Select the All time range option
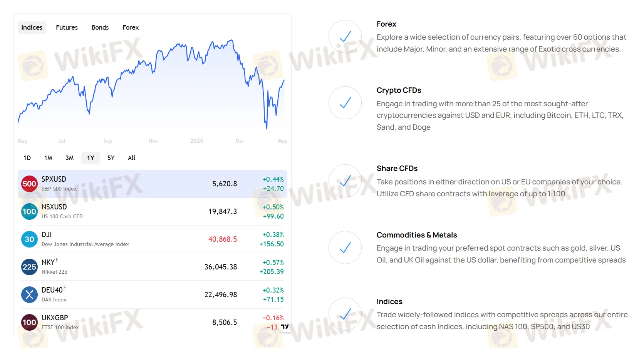This screenshot has height=348, width=644. (131, 158)
